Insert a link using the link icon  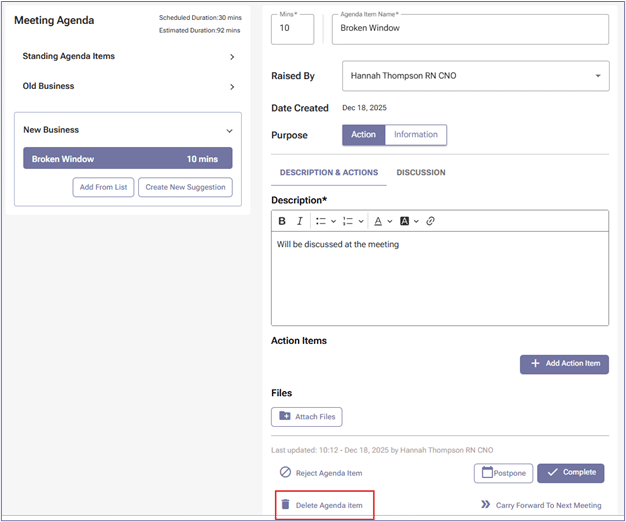(430, 221)
